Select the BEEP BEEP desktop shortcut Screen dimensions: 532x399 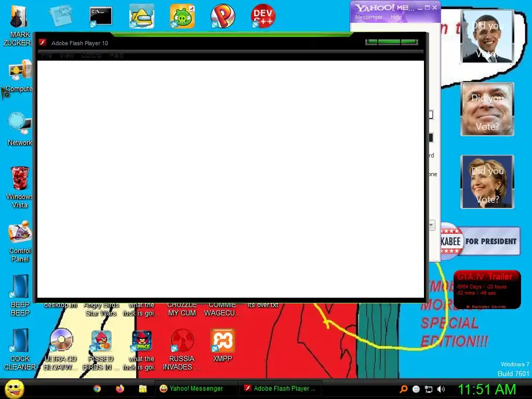point(20,295)
